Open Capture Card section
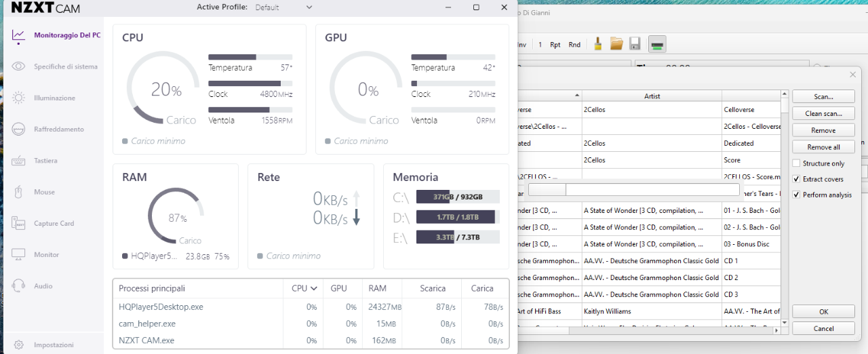 54,223
